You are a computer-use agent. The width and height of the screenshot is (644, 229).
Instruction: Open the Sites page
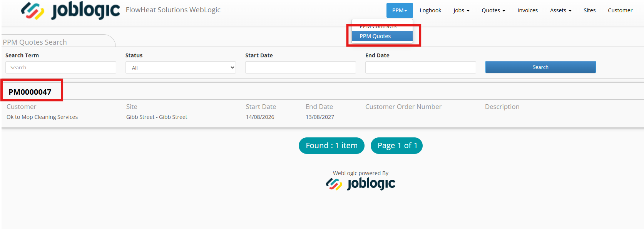tap(589, 10)
